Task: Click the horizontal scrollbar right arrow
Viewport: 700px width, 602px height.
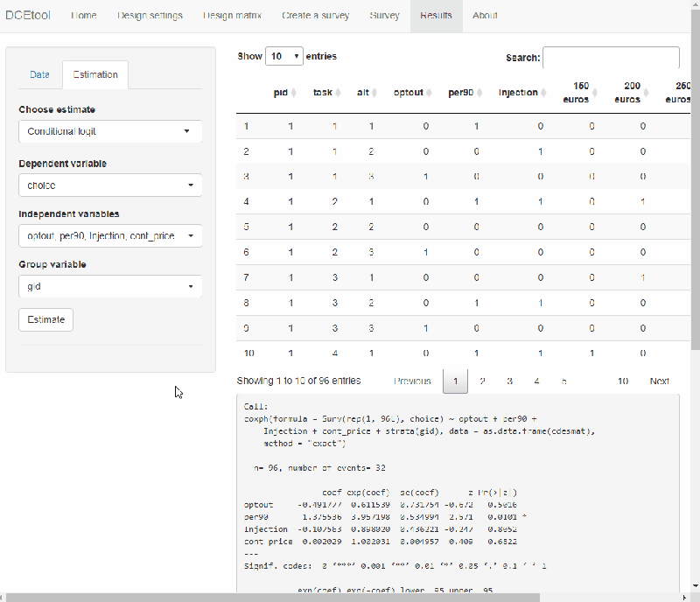Action: tap(685, 598)
